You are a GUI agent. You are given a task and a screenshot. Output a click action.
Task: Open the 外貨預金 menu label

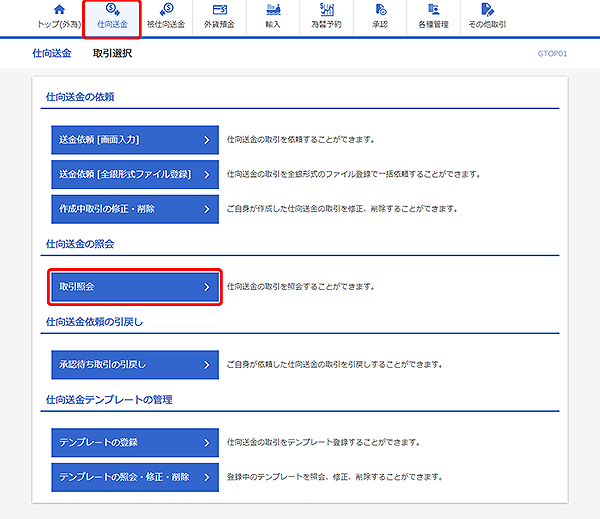(x=219, y=24)
